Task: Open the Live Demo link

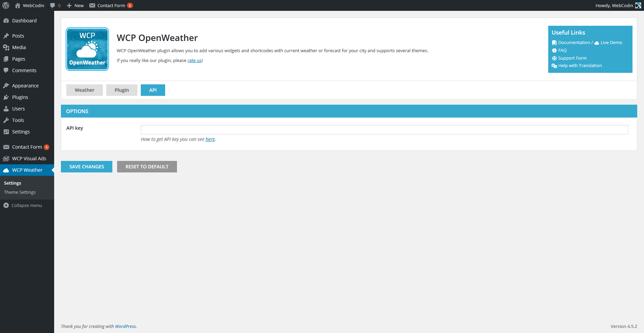Action: [x=611, y=43]
